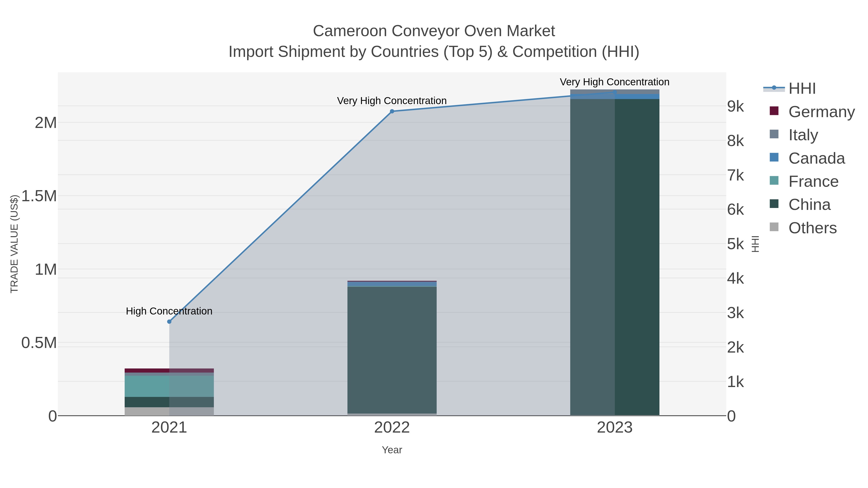Select the France bar segment in 2021
Image resolution: width=868 pixels, height=488 pixels.
pos(169,386)
